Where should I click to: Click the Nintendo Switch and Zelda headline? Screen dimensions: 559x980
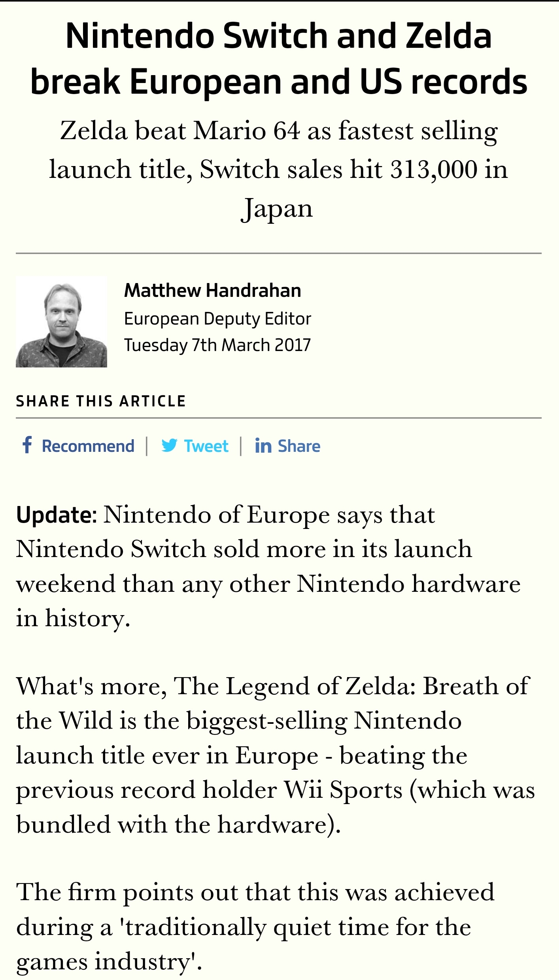(279, 59)
